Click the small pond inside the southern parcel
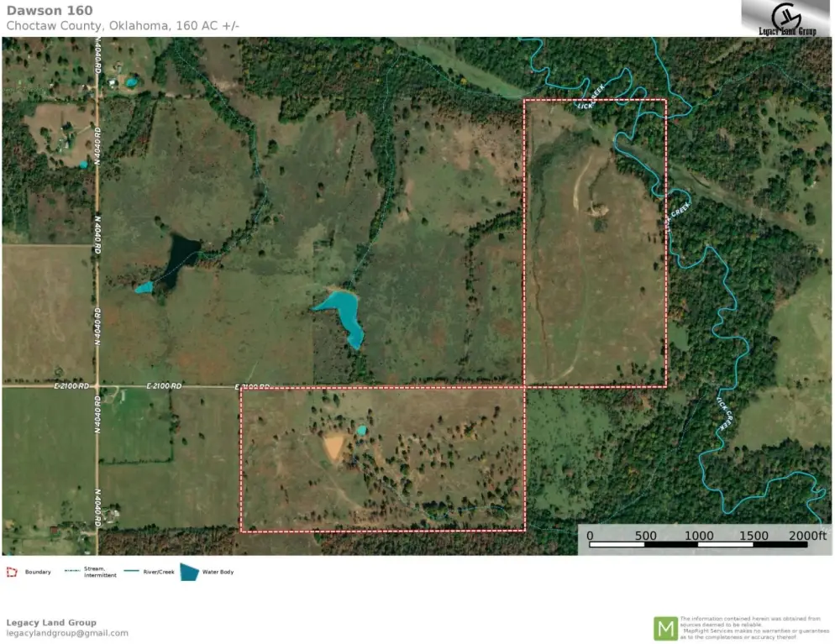 (x=361, y=430)
